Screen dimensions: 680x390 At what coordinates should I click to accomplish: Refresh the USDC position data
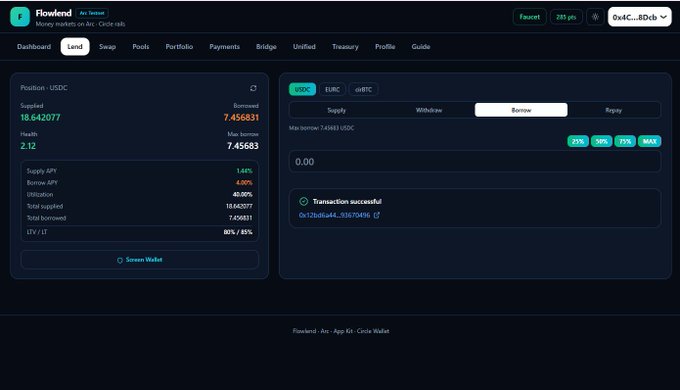(253, 88)
